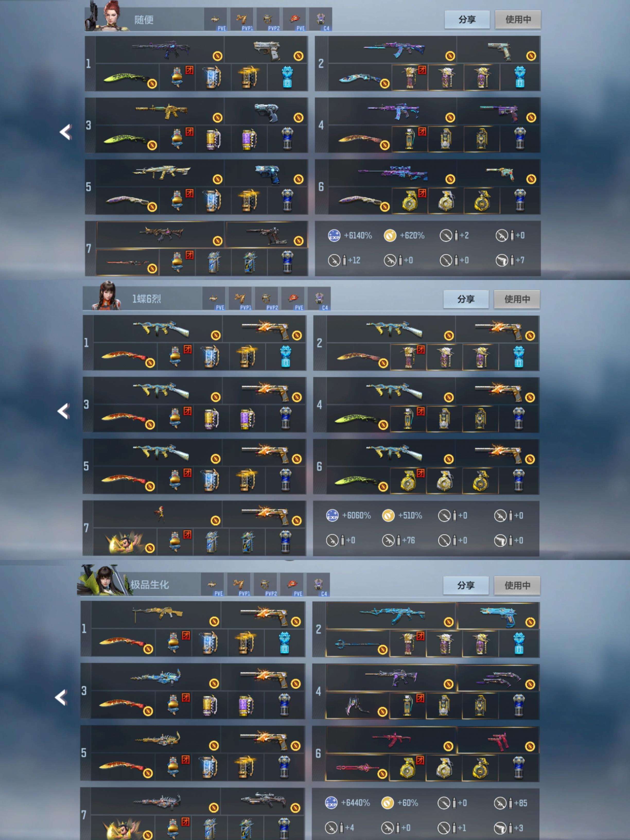Click 使用中 button of 1蝶6烈 loadout
The image size is (630, 840).
click(517, 299)
